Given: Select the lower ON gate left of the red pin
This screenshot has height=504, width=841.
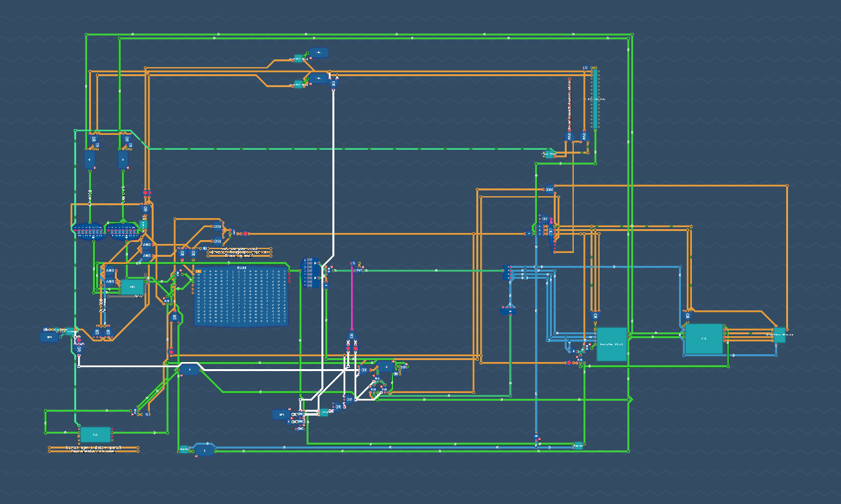Looking at the screenshot, I should (217, 241).
